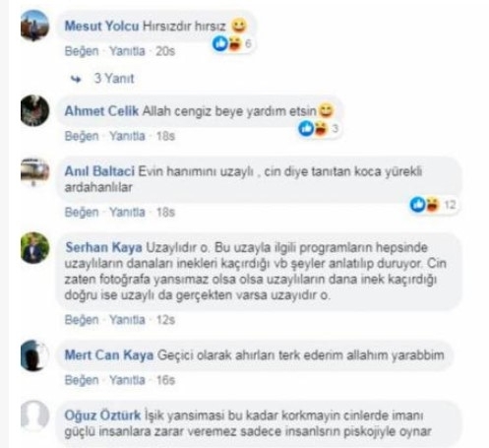Click 12s timestamp on Serhan Kaya's comment
This screenshot has height=448, width=489.
coord(165,320)
